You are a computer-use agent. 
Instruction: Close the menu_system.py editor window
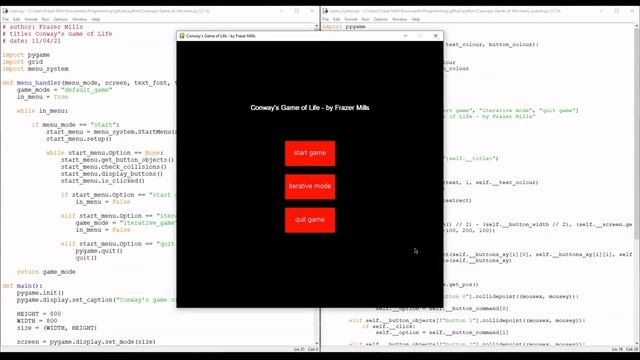632,11
